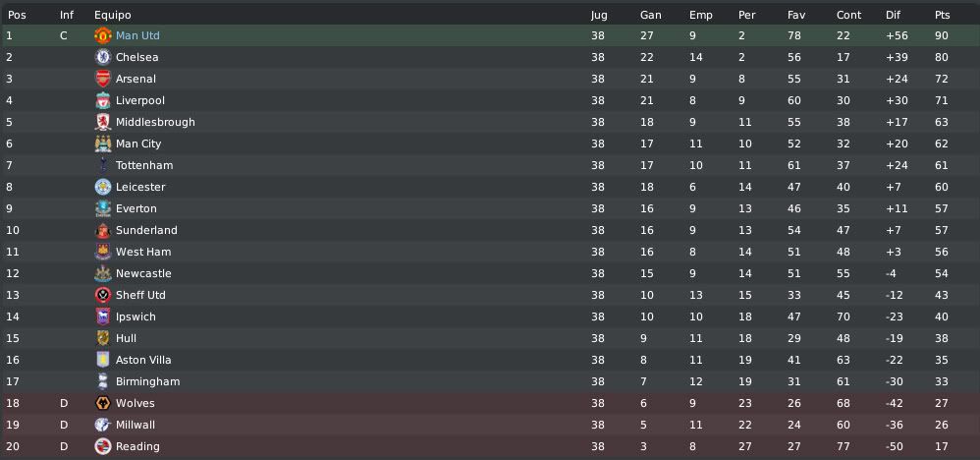Open the Middlesbrough team name link

(155, 122)
